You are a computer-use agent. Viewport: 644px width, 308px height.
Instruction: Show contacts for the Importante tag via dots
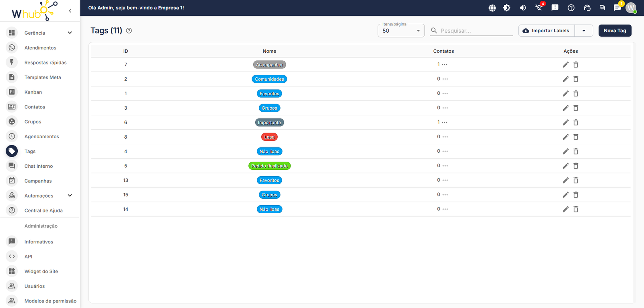tap(445, 123)
